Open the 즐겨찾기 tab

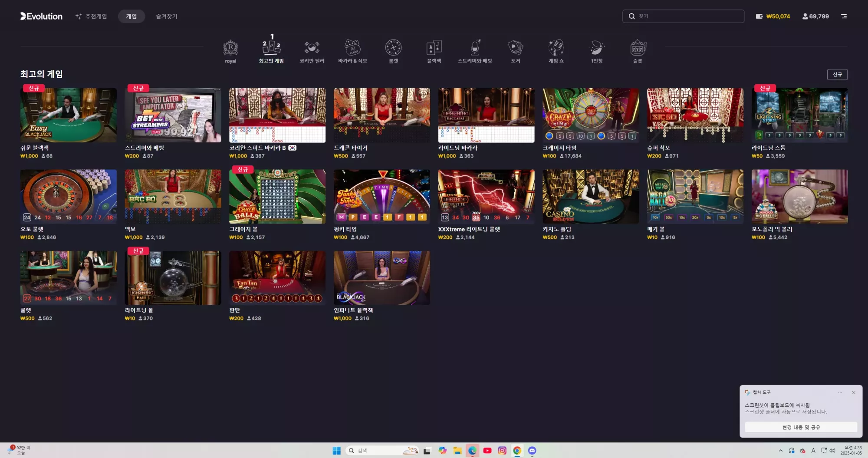coord(167,16)
